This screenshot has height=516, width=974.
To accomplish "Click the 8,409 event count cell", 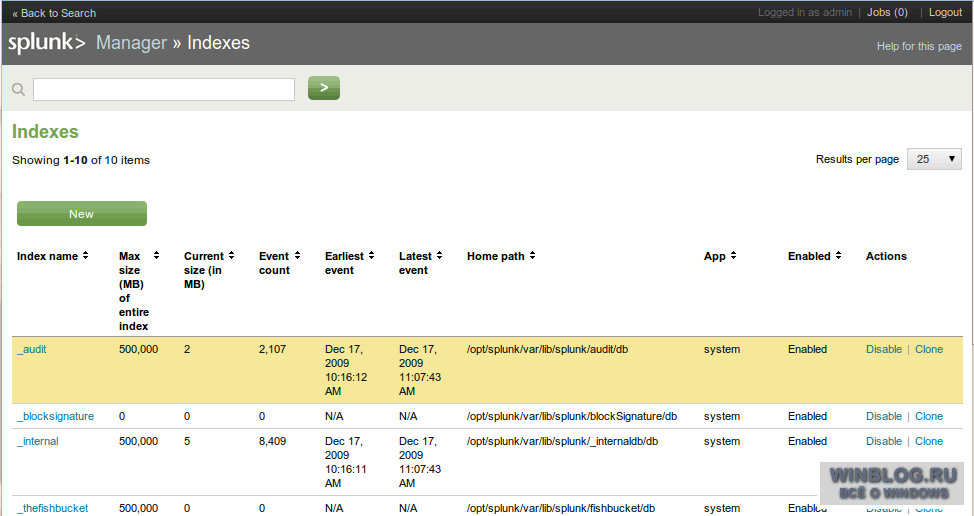I will (272, 441).
